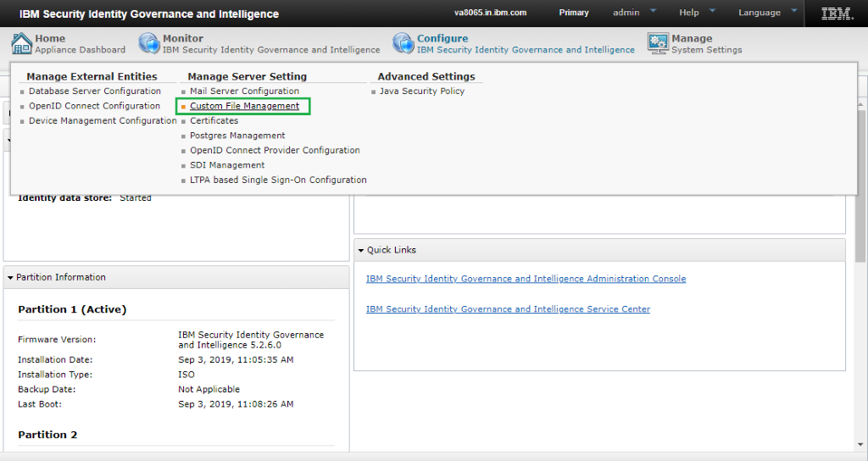Click the va8065.in.ibm.com hostname text
Image resolution: width=868 pixels, height=461 pixels.
(491, 12)
